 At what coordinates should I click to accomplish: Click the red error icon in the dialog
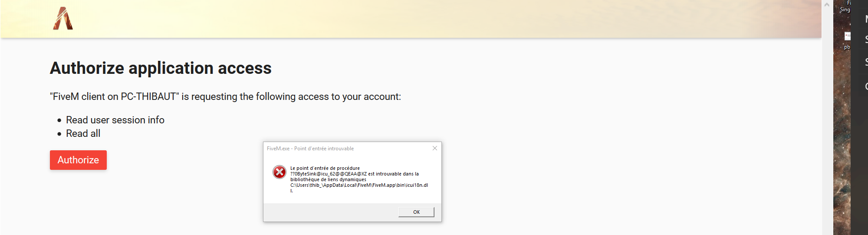[x=279, y=172]
